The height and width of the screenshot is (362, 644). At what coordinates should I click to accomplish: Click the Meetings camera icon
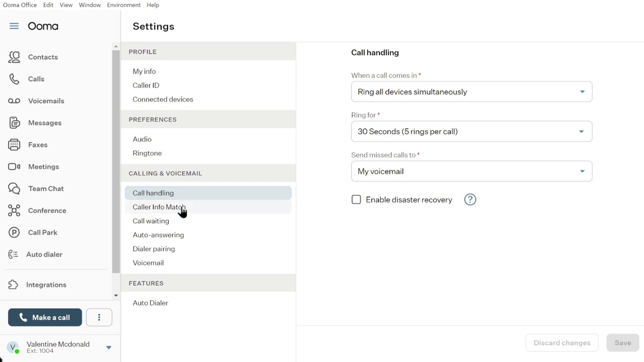14,166
